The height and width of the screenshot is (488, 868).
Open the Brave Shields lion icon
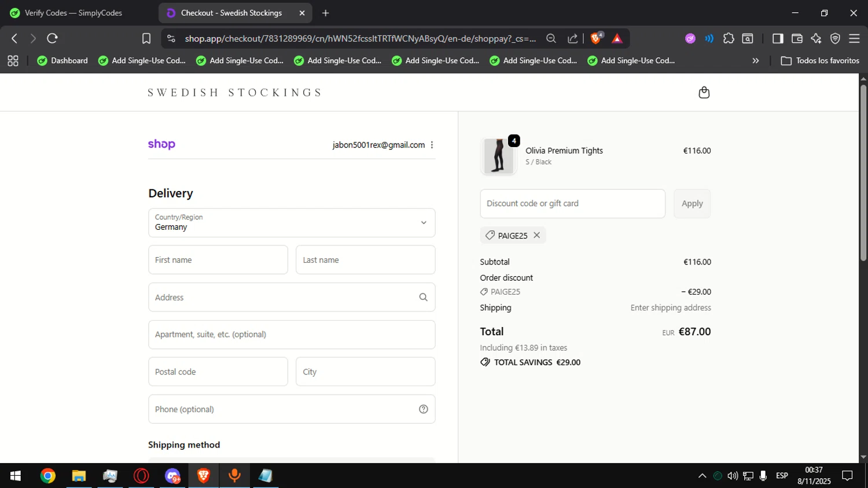596,38
